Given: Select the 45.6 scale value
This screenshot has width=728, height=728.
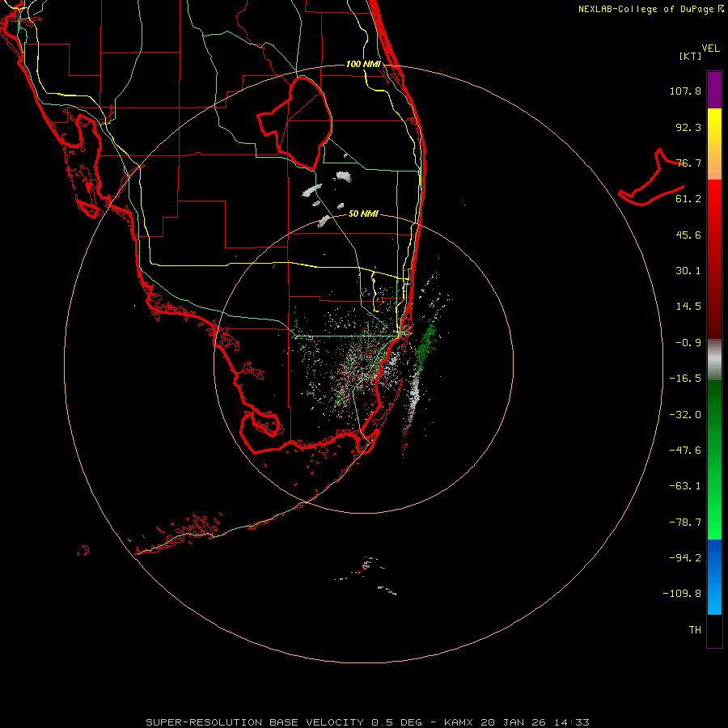Looking at the screenshot, I should pos(688,235).
